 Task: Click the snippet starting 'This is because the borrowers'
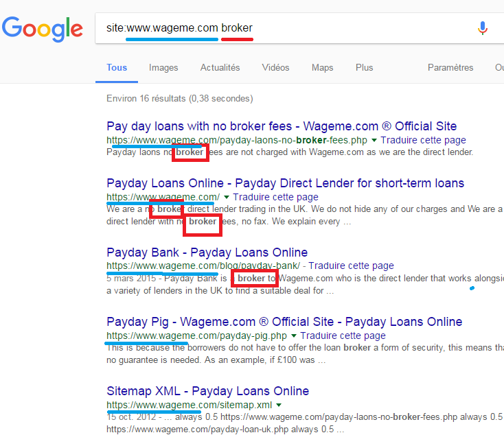[305, 354]
